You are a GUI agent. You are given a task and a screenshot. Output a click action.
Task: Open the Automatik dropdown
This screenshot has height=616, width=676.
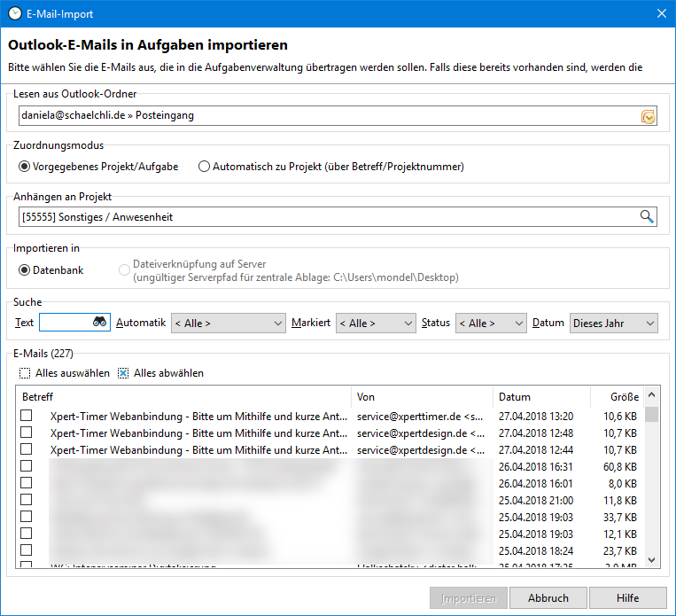pos(228,324)
